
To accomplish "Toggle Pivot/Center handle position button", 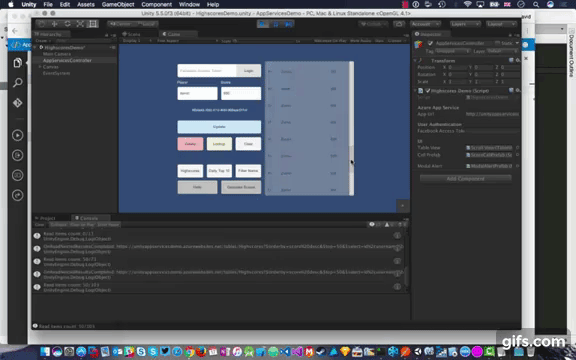I will (122, 24).
